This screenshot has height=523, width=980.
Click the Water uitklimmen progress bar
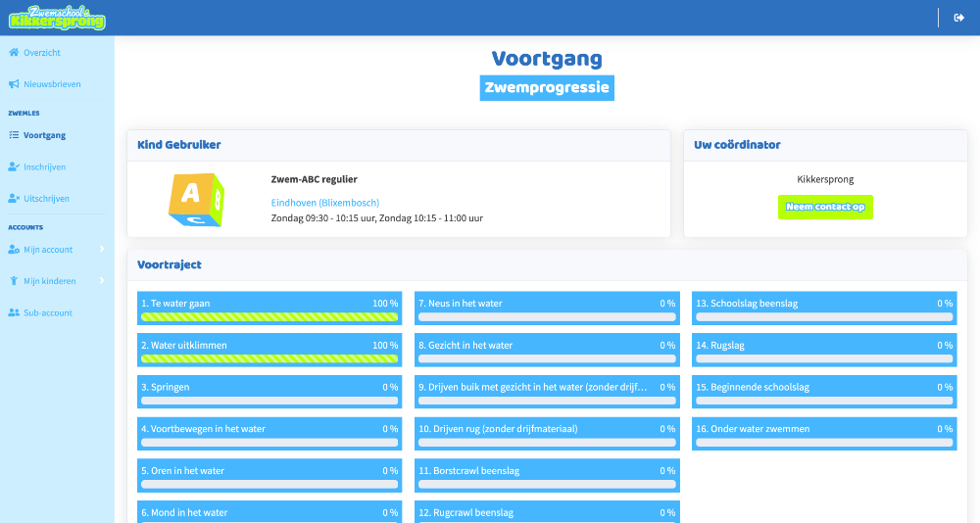(x=269, y=358)
